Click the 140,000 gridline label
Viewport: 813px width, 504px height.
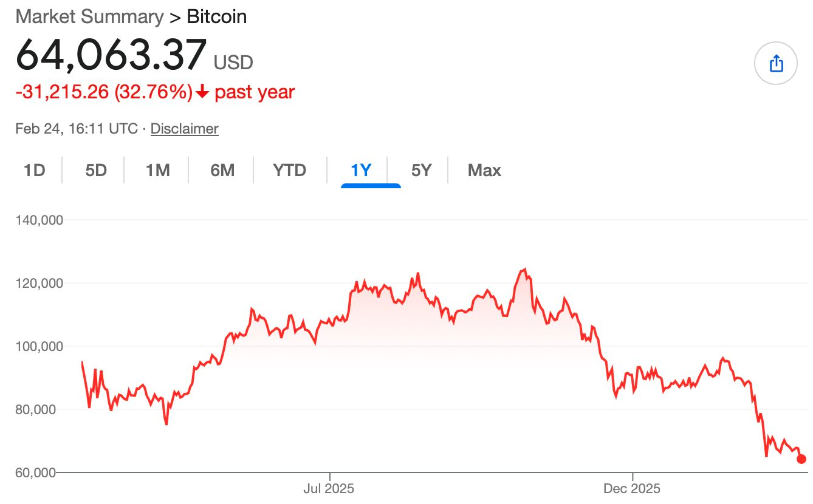coord(40,220)
